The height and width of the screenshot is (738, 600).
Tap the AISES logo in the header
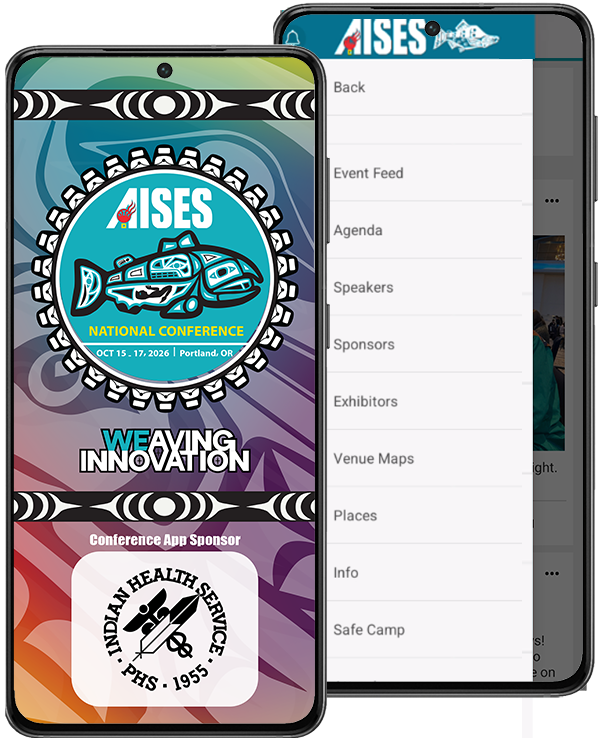click(x=381, y=37)
